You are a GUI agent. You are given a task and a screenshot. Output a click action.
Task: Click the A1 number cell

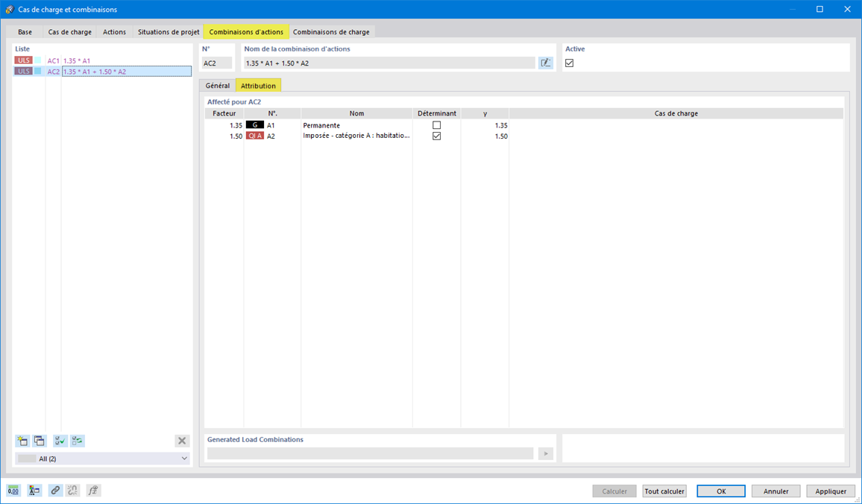[271, 125]
